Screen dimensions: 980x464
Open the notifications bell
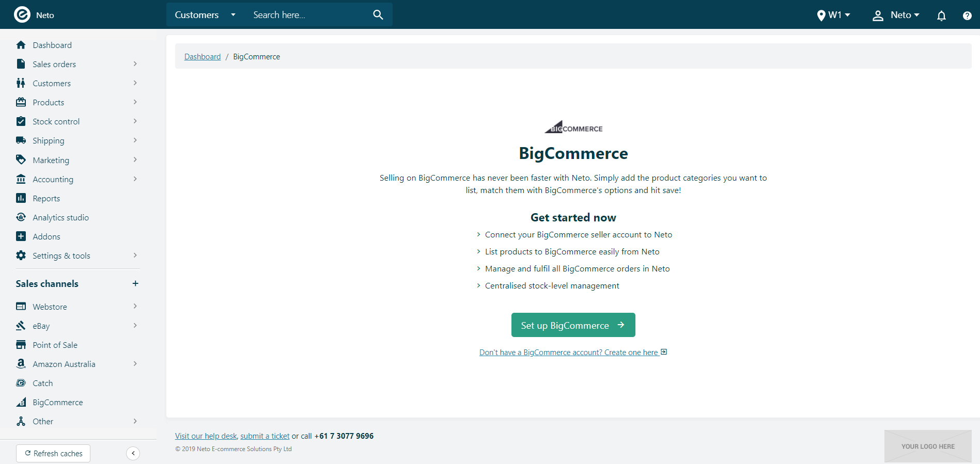[x=941, y=15]
